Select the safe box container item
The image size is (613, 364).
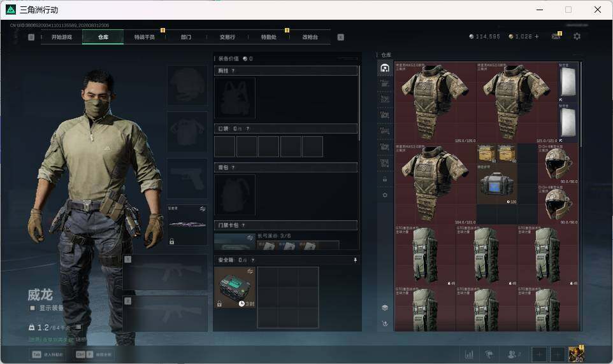[x=234, y=288]
